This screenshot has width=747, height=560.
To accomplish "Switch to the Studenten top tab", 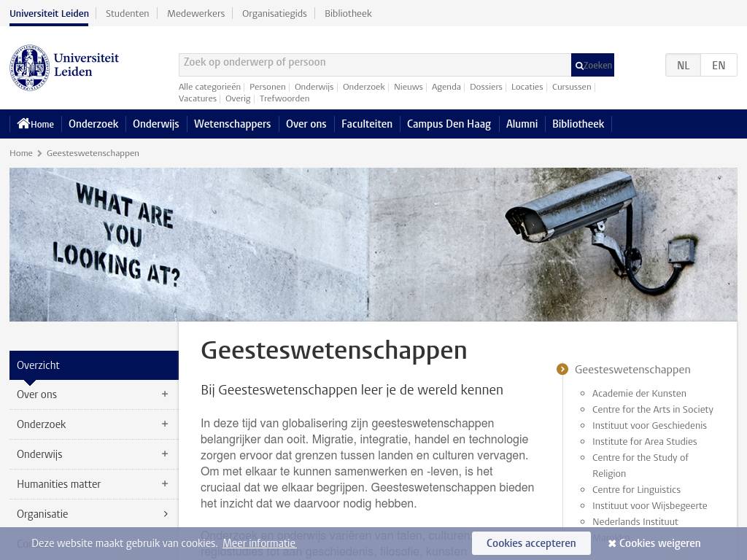I will point(127,13).
